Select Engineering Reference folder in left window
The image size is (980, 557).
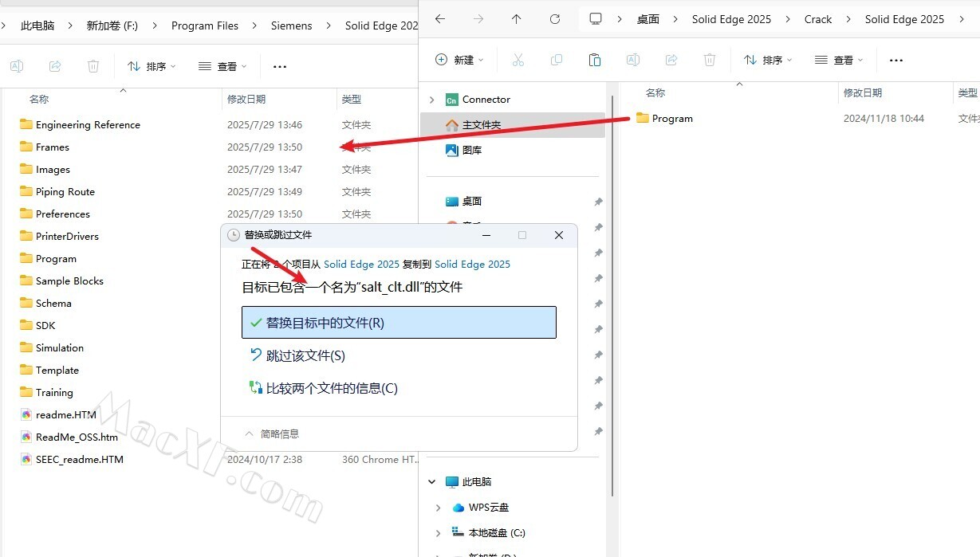(x=80, y=125)
